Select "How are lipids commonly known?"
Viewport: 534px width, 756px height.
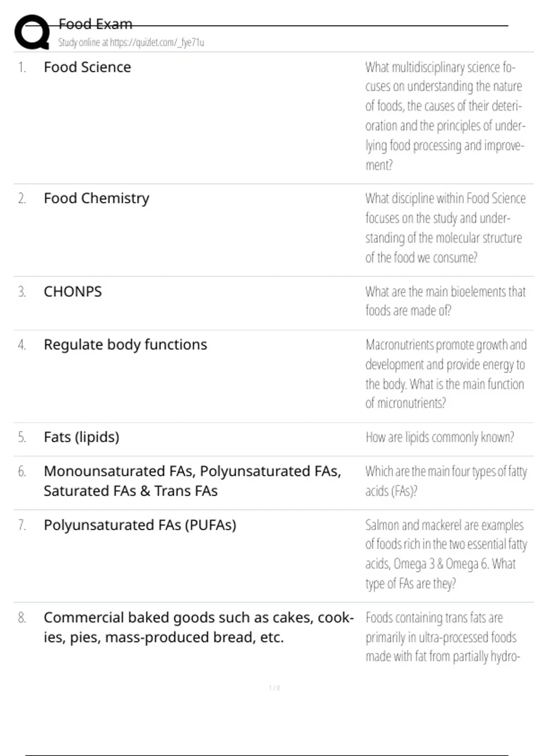tap(440, 437)
